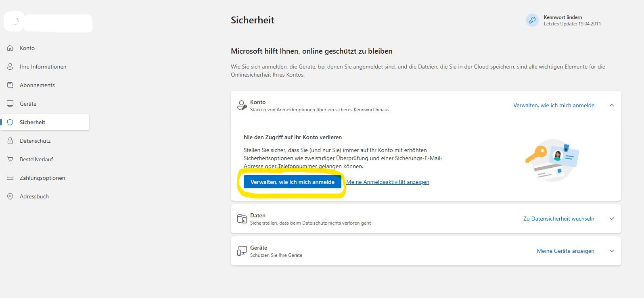Switch to the Datenschutz sidebar entry
Screen dimensions: 644x298
pos(35,140)
